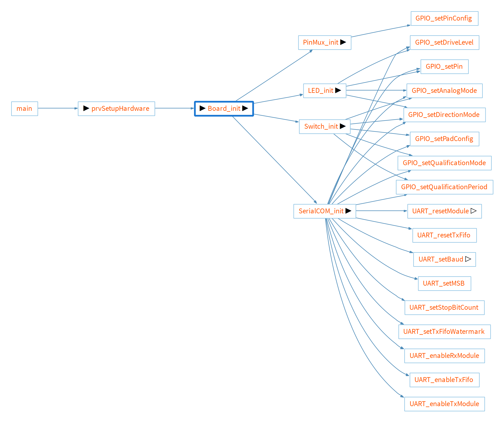This screenshot has width=504, height=422.
Task: Open the main function node
Action: pyautogui.click(x=24, y=109)
